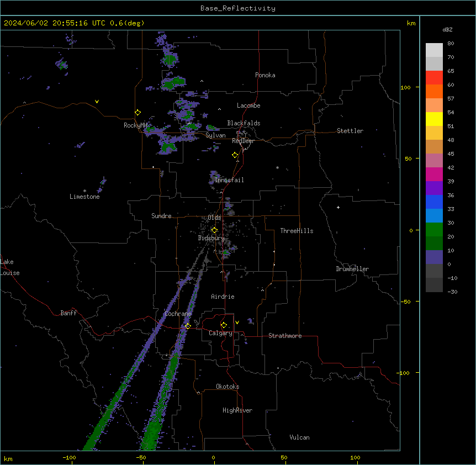Select the white 80-70 dBZ legend swatch
476x465 pixels.
tap(434, 50)
